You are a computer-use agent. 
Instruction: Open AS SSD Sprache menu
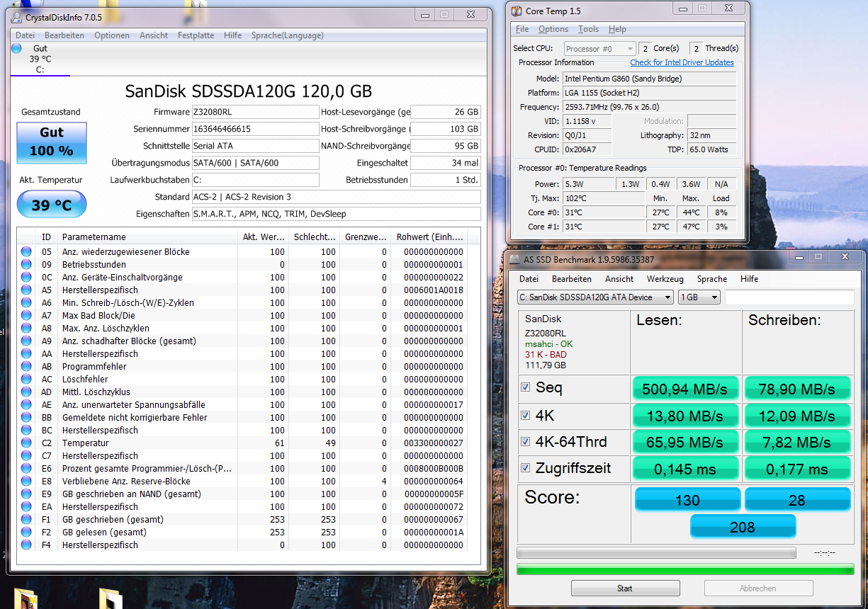pos(712,279)
